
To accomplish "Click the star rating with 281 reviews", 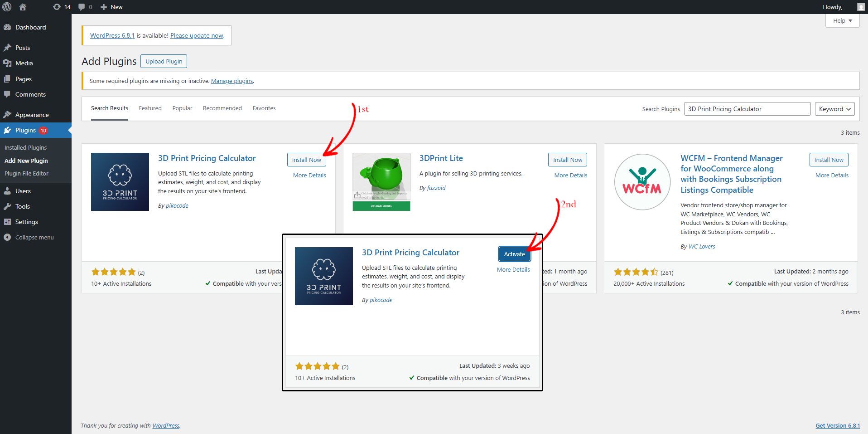I will click(x=636, y=272).
